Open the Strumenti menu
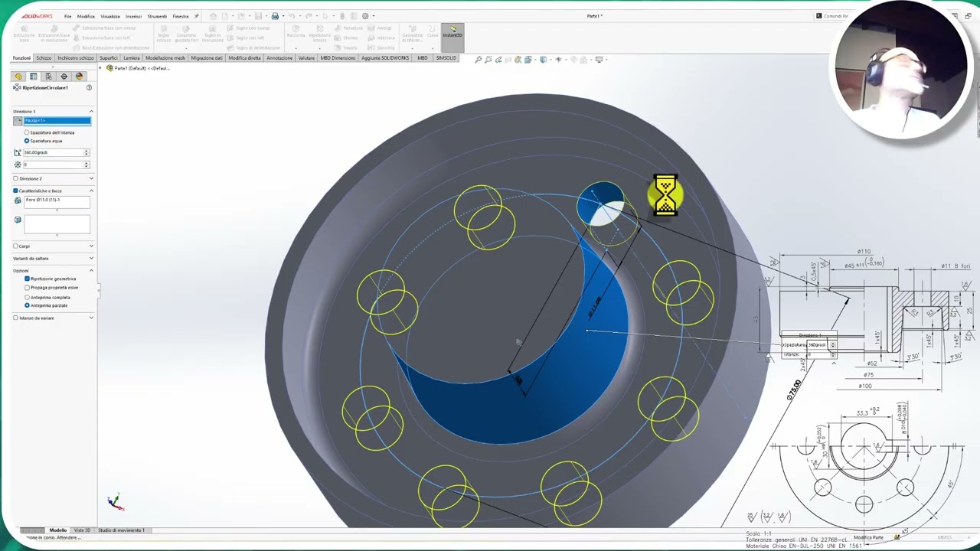 tap(157, 16)
